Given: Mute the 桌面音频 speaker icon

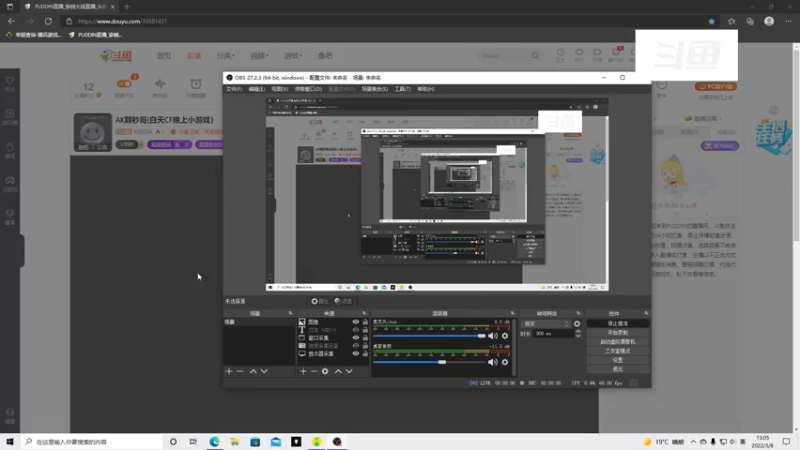Looking at the screenshot, I should click(492, 362).
